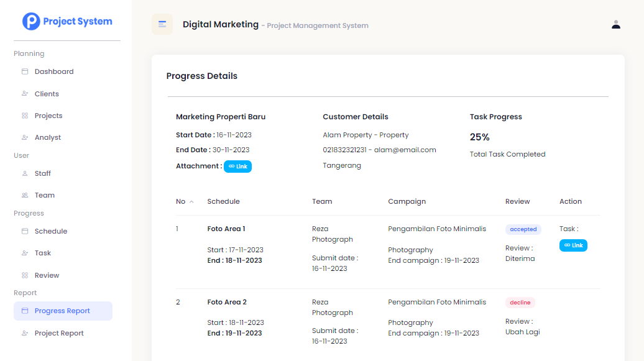Click the Team group icon
This screenshot has width=644, height=361.
pos(25,195)
